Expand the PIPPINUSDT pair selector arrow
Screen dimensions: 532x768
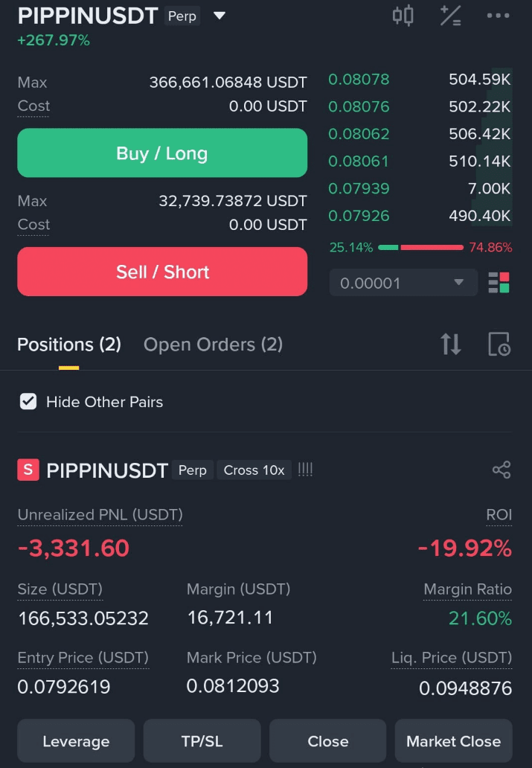[x=219, y=16]
